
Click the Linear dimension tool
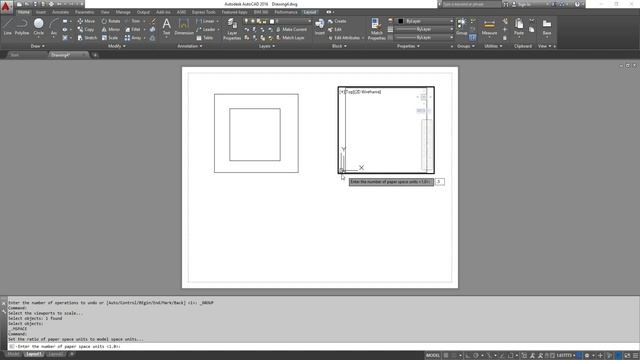(205, 21)
